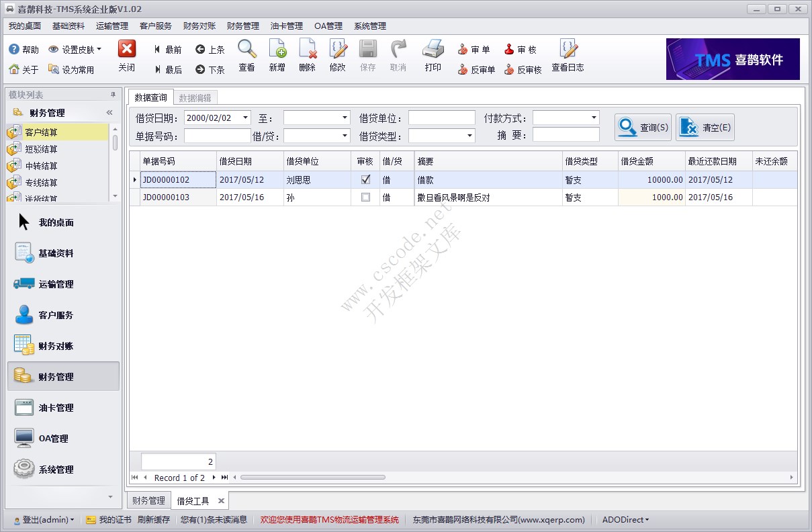This screenshot has height=532, width=812.
Task: Click cell JD00000103 in the table
Action: pyautogui.click(x=178, y=197)
